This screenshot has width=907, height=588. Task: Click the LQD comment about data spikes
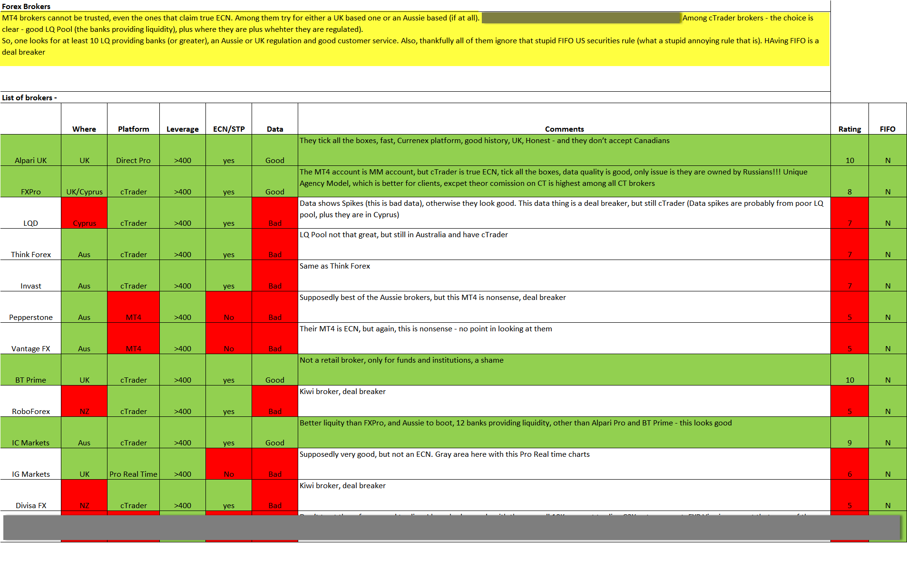pos(565,213)
